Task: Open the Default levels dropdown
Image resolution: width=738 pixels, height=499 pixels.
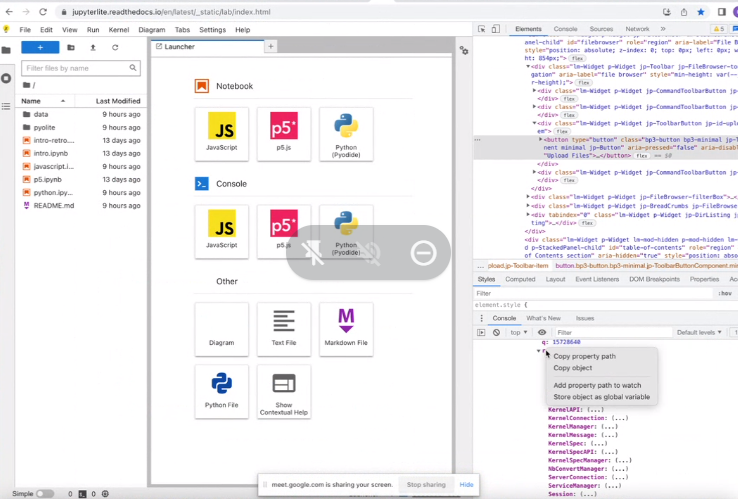Action: (x=699, y=332)
